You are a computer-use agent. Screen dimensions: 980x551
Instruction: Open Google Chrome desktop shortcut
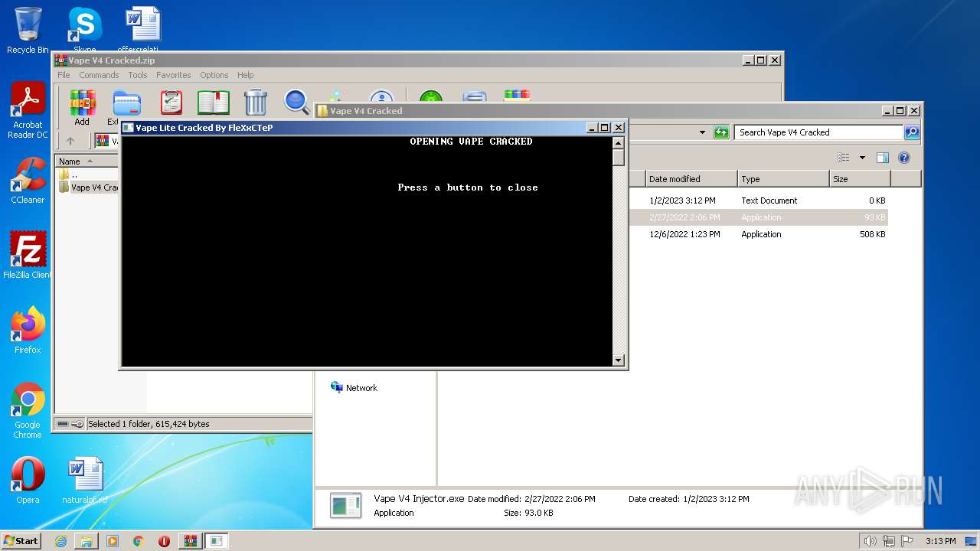point(28,411)
